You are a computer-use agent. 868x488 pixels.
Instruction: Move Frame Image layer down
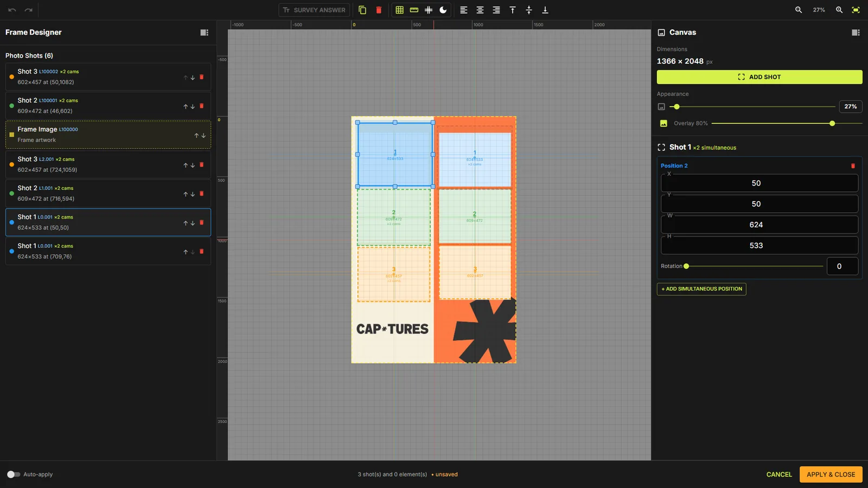tap(203, 136)
